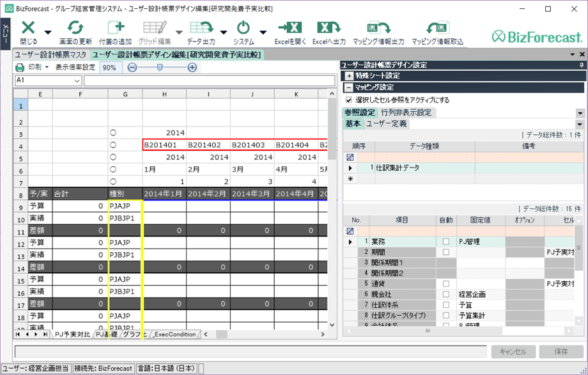Click the 印刷 printer icon
The width and height of the screenshot is (588, 375).
[x=20, y=68]
